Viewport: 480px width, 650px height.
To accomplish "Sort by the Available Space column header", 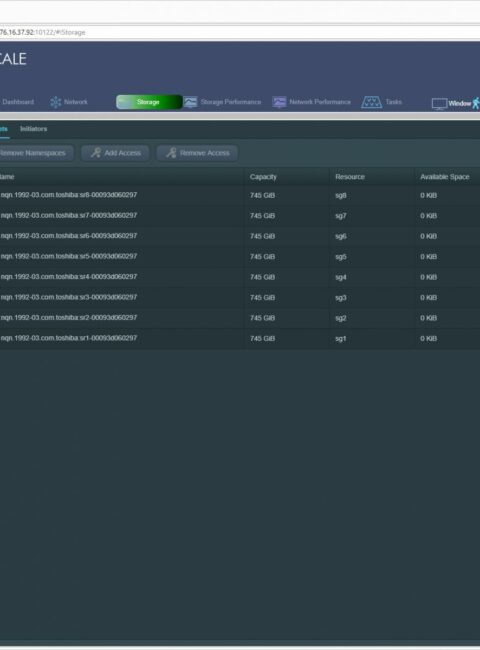I will pos(445,177).
